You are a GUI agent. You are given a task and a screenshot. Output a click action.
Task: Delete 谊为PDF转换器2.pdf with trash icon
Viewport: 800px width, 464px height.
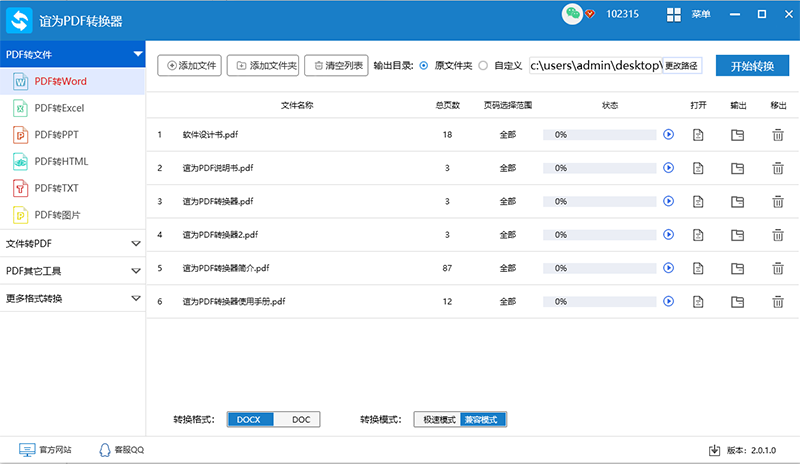778,235
